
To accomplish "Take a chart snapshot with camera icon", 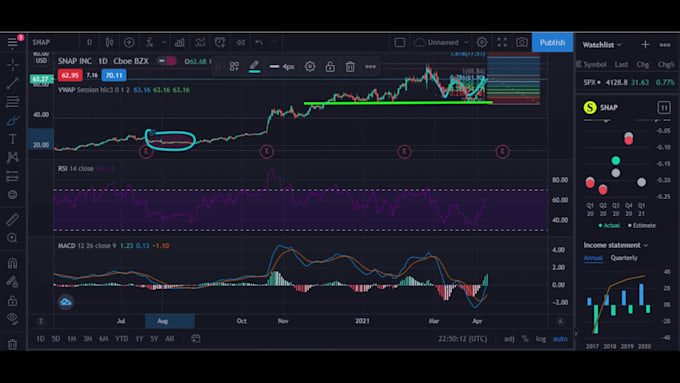I will point(522,43).
